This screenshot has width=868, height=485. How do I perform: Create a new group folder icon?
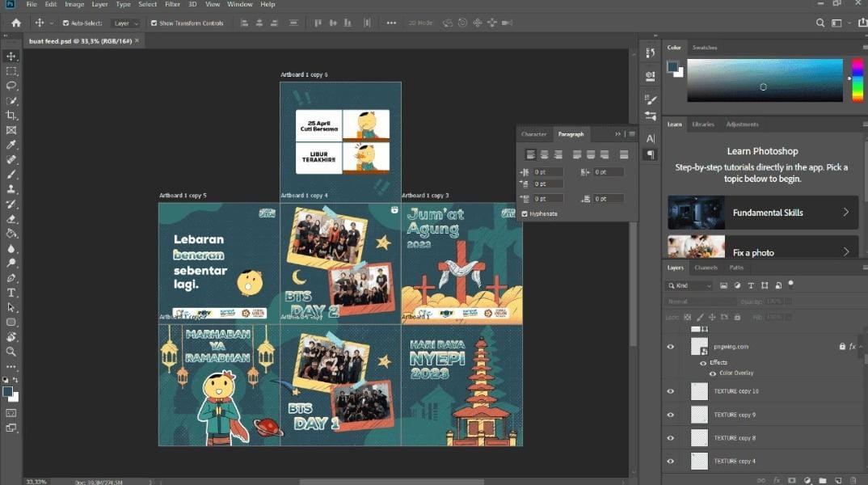tap(823, 480)
